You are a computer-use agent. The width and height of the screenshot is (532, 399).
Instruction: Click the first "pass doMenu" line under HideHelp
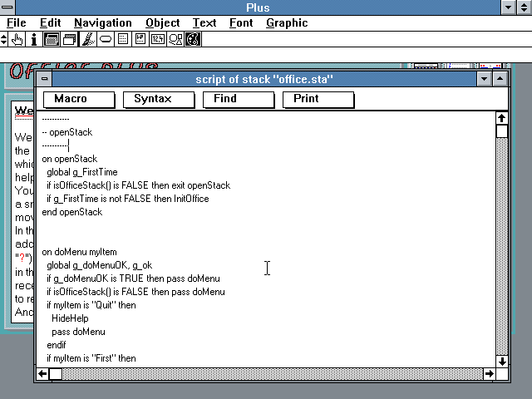pos(78,332)
